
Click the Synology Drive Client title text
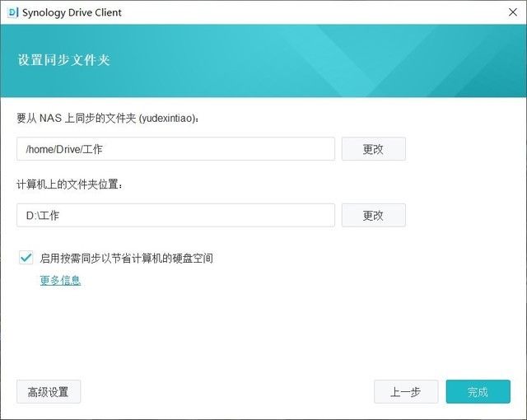(72, 13)
